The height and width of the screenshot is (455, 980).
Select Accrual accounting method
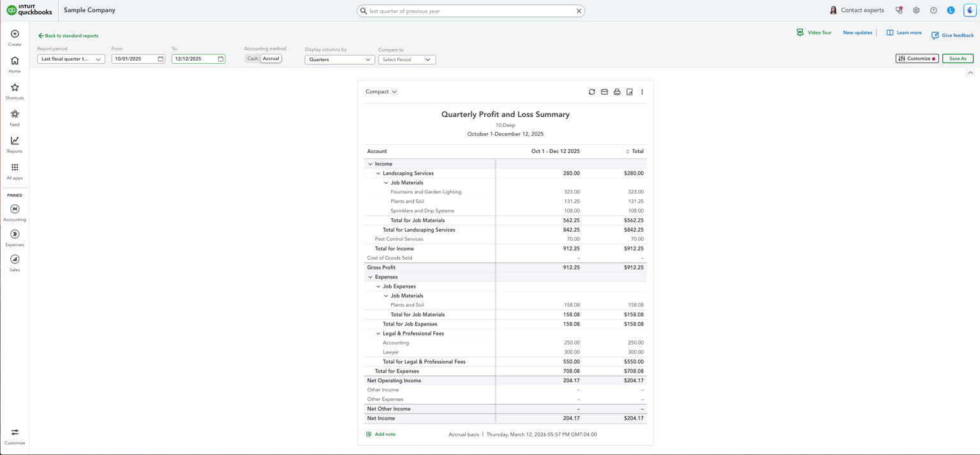[271, 59]
